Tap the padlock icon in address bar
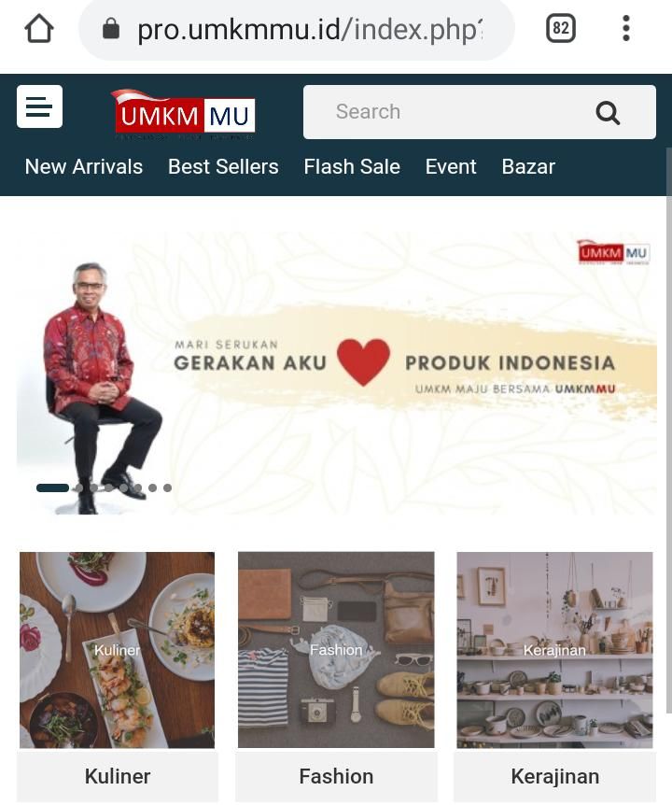 click(x=111, y=29)
